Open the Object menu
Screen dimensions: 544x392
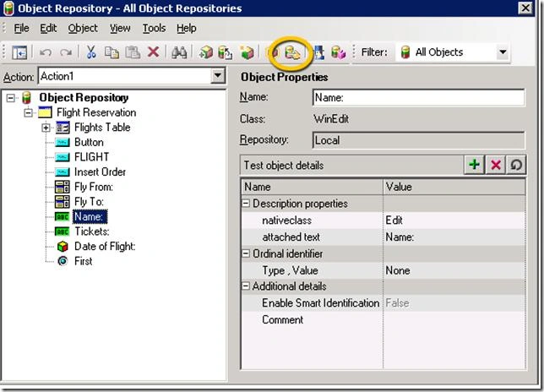(83, 28)
